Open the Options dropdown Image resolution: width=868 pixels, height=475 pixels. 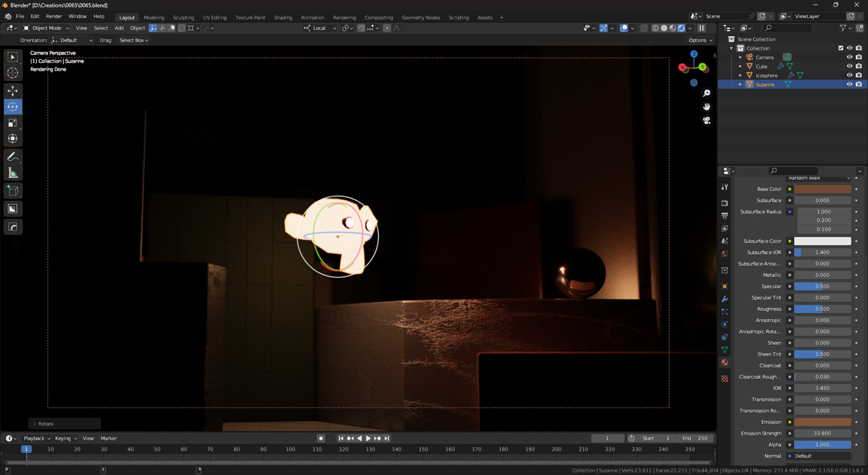tap(700, 40)
